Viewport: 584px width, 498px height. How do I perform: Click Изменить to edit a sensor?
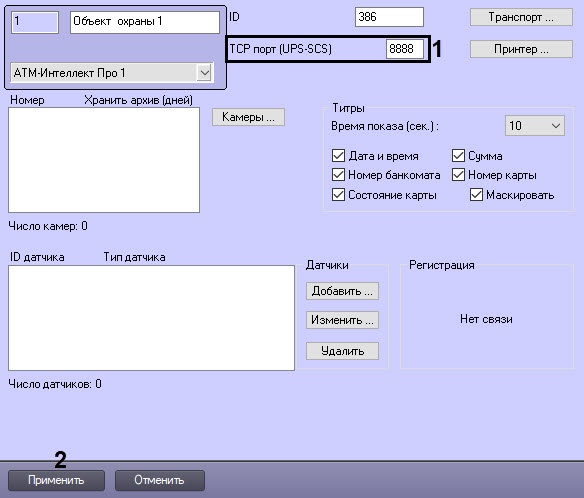tap(342, 320)
